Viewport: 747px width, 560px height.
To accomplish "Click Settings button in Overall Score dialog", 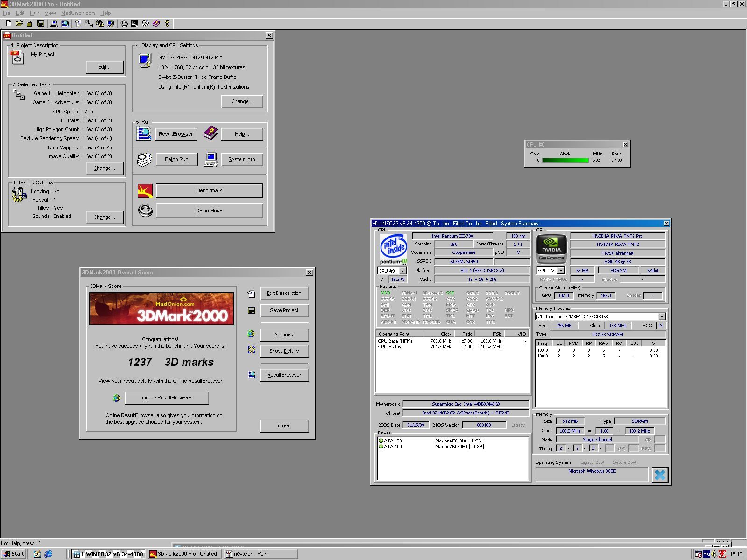I will click(x=284, y=335).
